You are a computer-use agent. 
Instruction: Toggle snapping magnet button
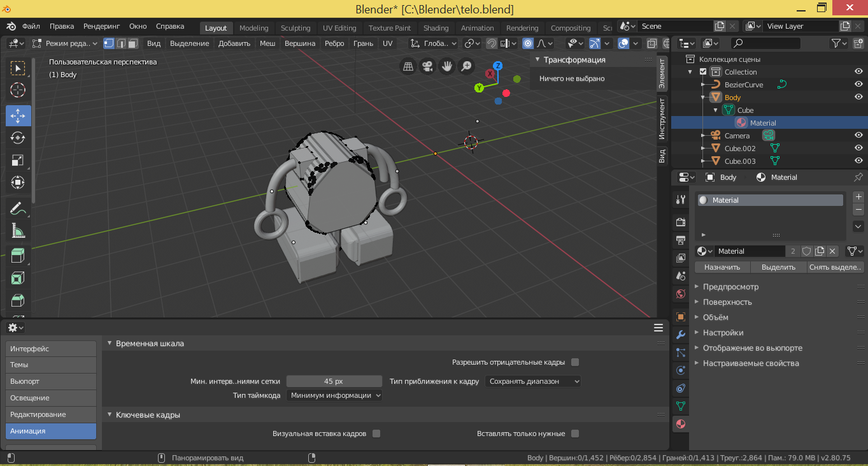(492, 43)
